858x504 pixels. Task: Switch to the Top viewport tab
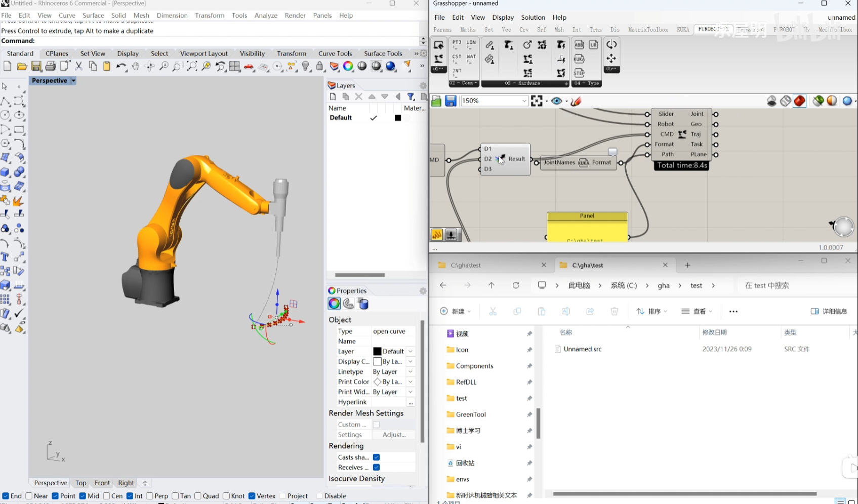(x=80, y=483)
